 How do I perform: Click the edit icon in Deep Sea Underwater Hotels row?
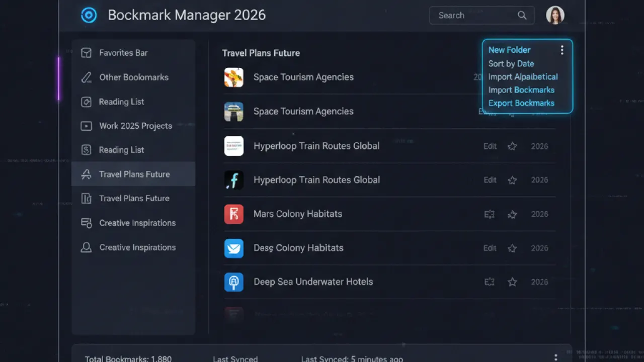490,282
